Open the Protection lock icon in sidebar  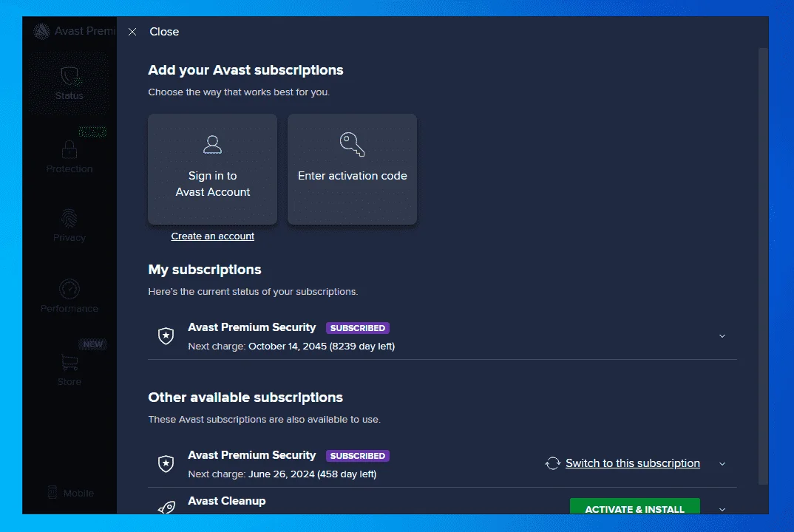pyautogui.click(x=69, y=149)
